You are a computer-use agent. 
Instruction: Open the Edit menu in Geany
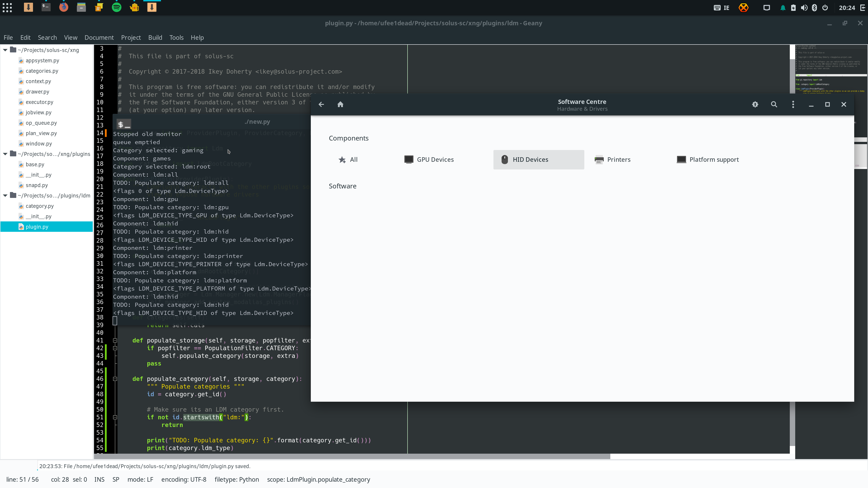25,37
